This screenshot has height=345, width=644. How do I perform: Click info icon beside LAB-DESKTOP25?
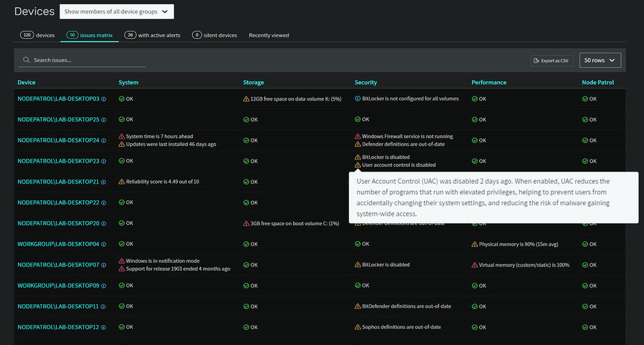[x=103, y=120]
